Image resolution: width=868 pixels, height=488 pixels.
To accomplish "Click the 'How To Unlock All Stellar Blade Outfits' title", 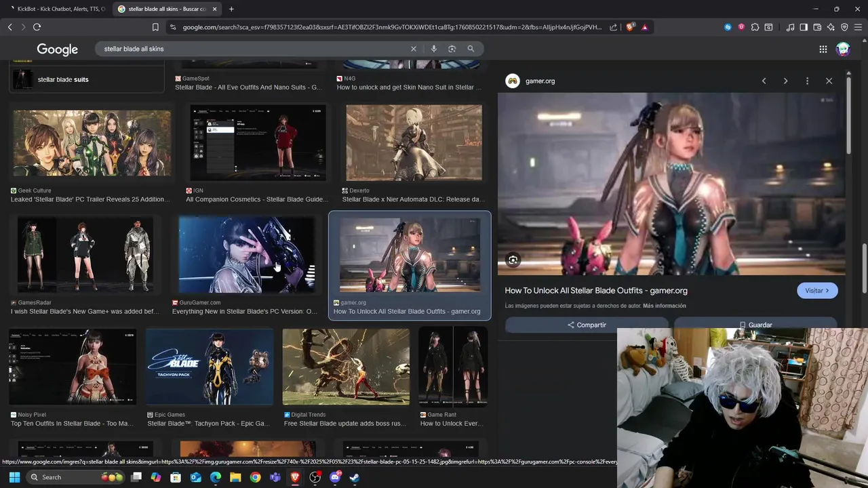I will click(596, 291).
